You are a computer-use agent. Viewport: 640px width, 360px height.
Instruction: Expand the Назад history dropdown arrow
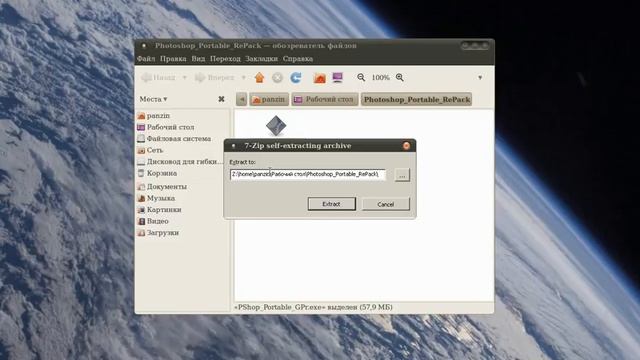pos(184,78)
